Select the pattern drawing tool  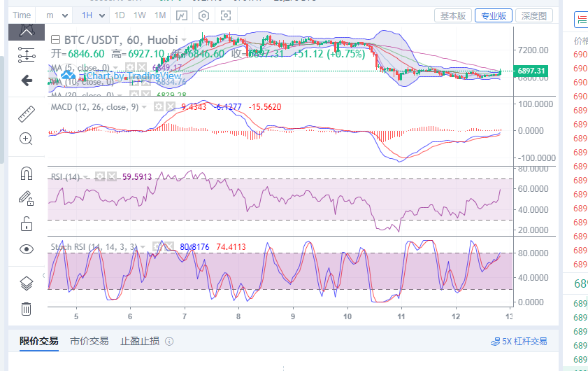click(27, 30)
